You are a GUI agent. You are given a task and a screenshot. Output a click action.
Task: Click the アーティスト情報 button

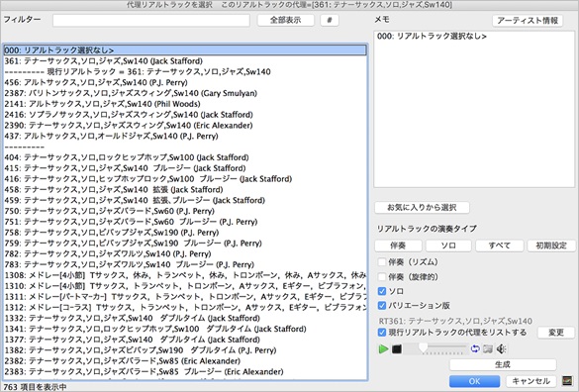pos(528,21)
